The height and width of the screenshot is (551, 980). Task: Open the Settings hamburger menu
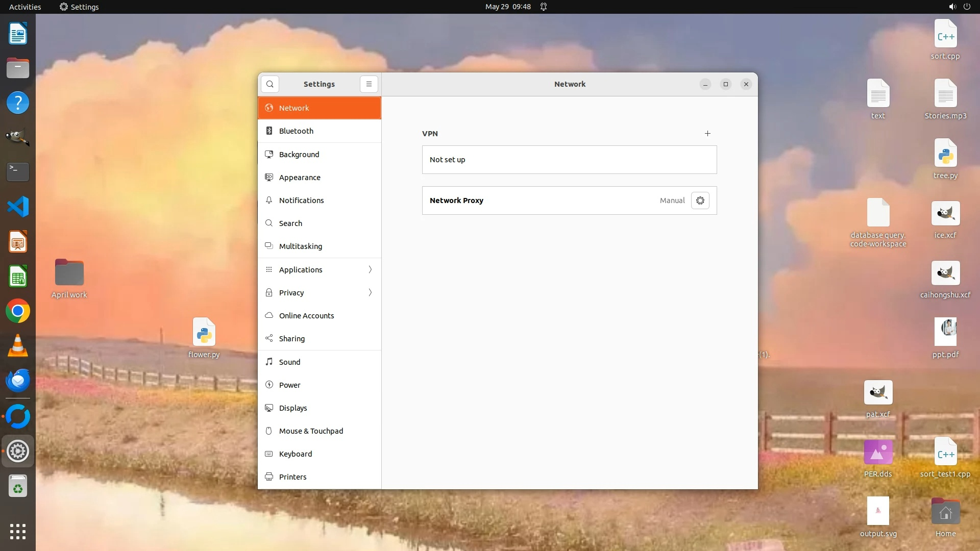[x=369, y=84]
